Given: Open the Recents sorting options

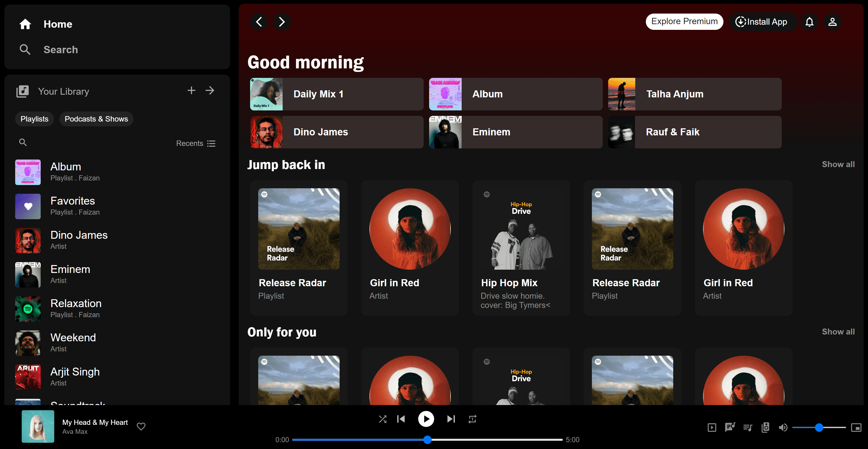Looking at the screenshot, I should pos(195,143).
